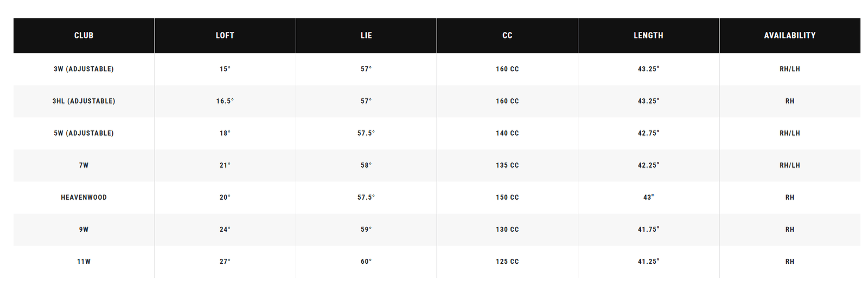
Task: Select the 3HL (Adjustable) club cell
Action: pos(84,101)
